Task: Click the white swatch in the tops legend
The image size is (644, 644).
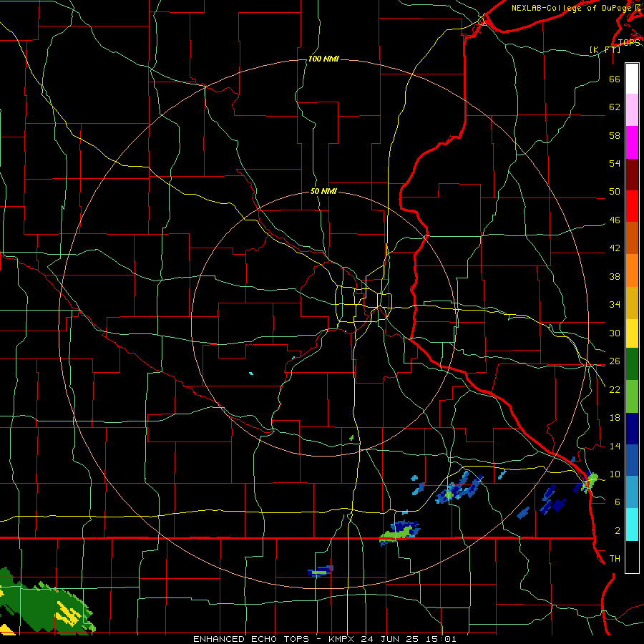Action: point(632,79)
